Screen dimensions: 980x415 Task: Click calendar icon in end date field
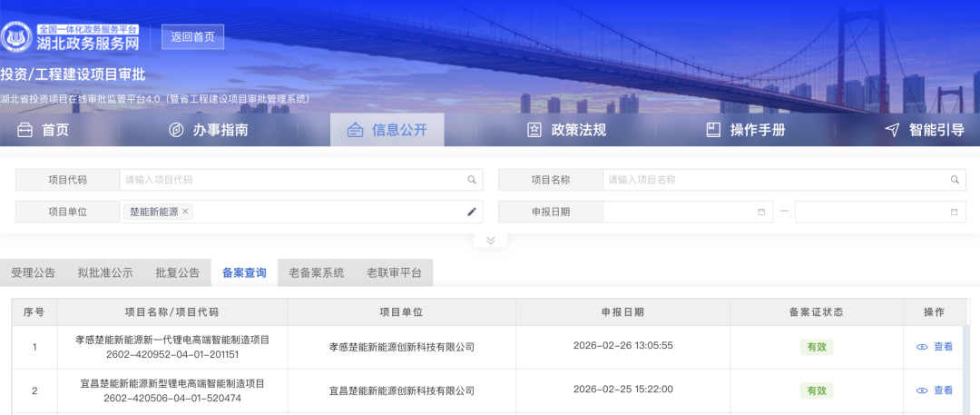(954, 212)
